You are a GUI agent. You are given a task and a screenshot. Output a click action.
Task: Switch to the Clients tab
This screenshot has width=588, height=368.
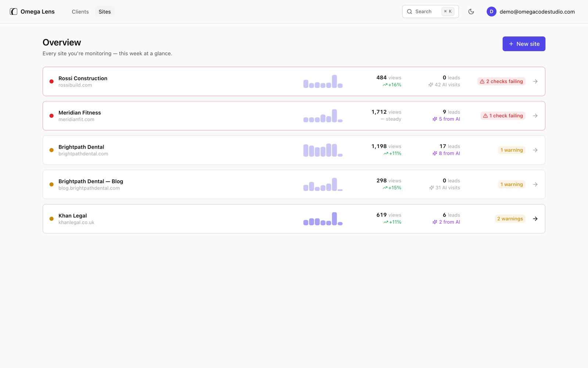tap(80, 11)
